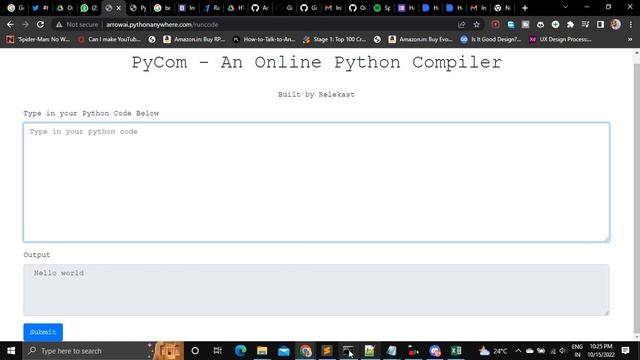This screenshot has width=640, height=360.
Task: Open the Extensions puzzle icon
Action: pos(570,24)
